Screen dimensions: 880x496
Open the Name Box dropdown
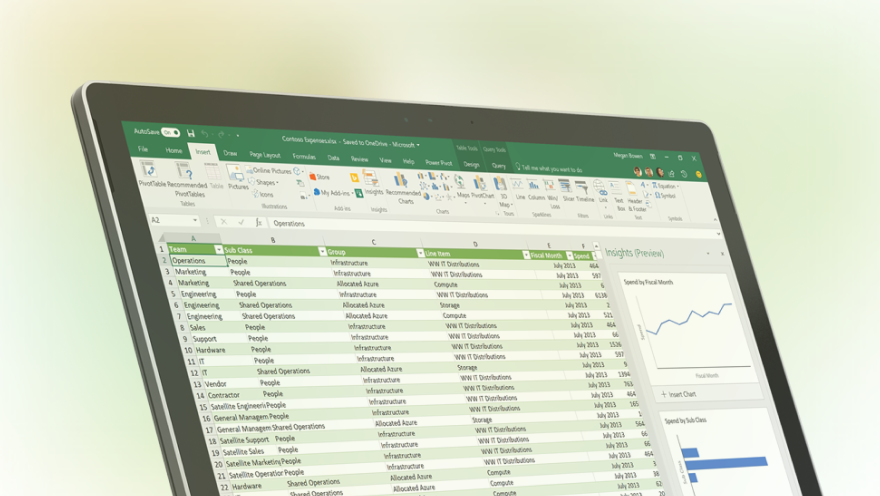(195, 221)
